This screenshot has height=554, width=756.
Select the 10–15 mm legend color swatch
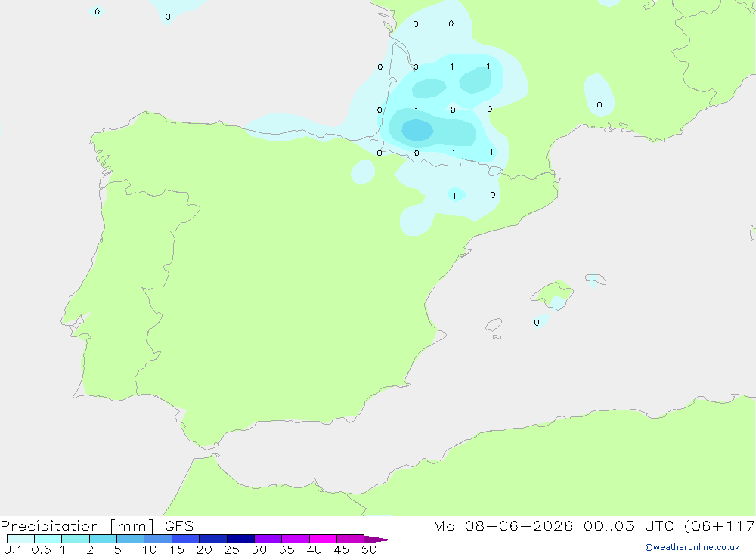click(158, 539)
